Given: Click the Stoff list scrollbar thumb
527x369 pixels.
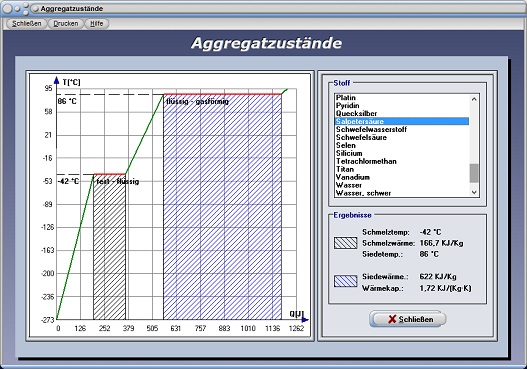Looking at the screenshot, I should pyautogui.click(x=474, y=173).
